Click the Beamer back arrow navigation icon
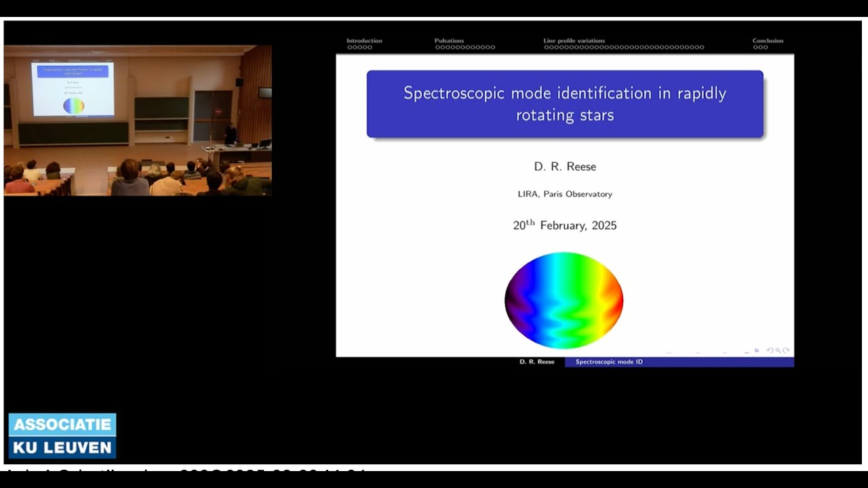 pyautogui.click(x=769, y=350)
